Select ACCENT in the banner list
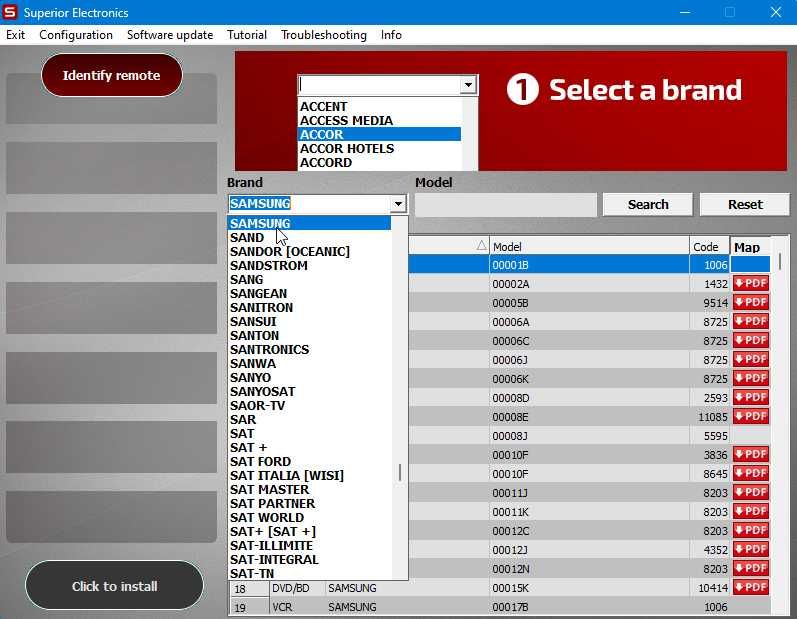Viewport: 797px width, 619px height. pyautogui.click(x=379, y=106)
